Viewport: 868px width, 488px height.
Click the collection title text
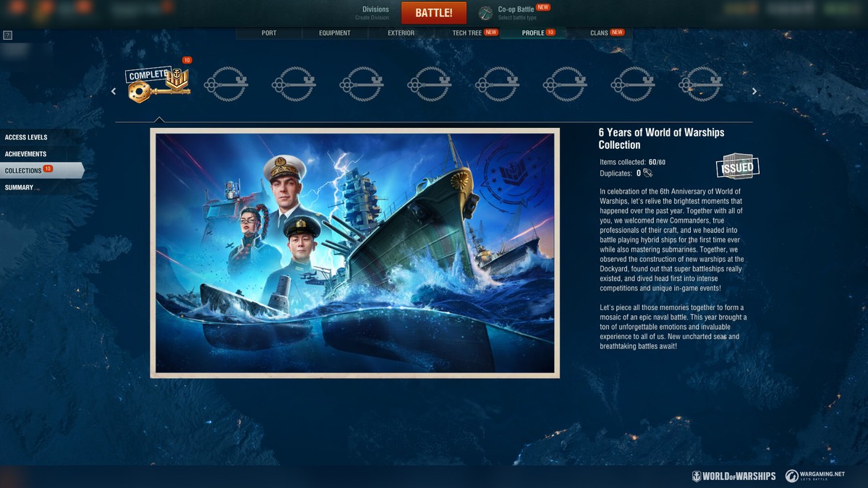click(x=661, y=138)
